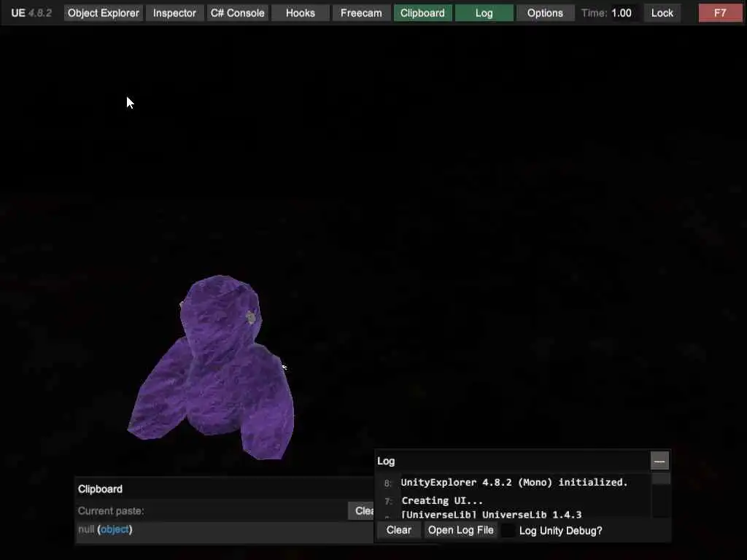Open the Freecam panel

361,13
